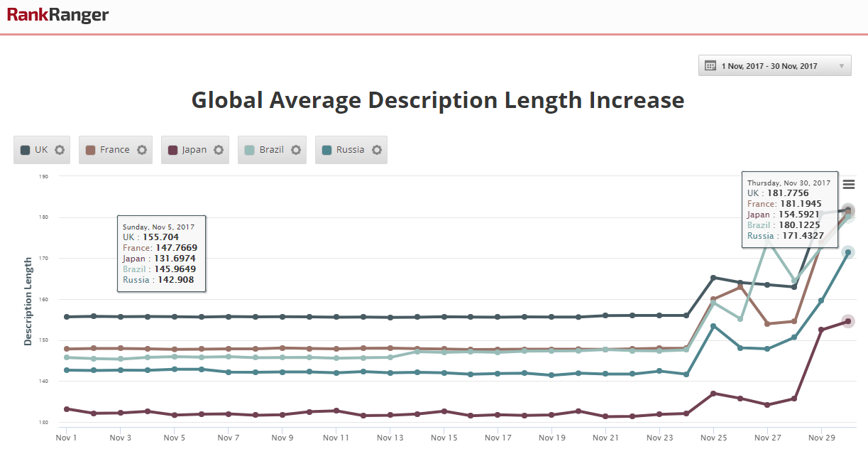Click the RankRanger logo
The image size is (868, 449).
pos(57,15)
